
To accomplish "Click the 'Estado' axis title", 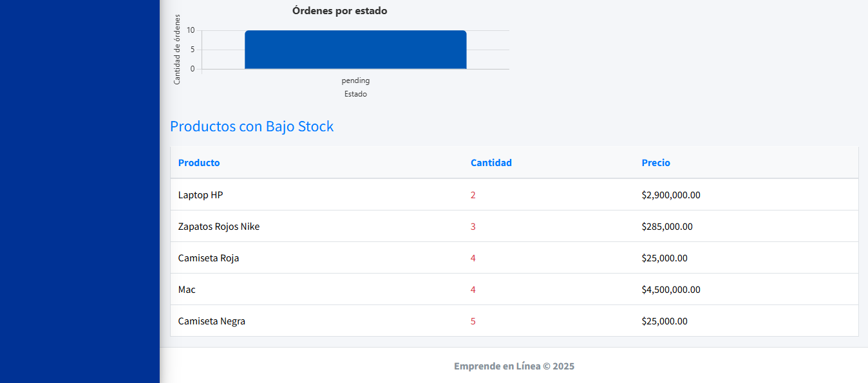I will point(355,94).
